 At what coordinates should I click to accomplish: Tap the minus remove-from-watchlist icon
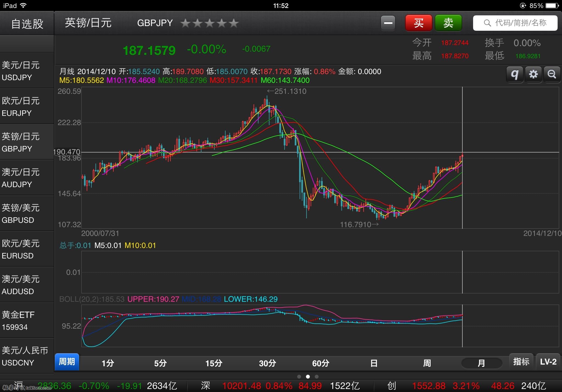(x=388, y=23)
